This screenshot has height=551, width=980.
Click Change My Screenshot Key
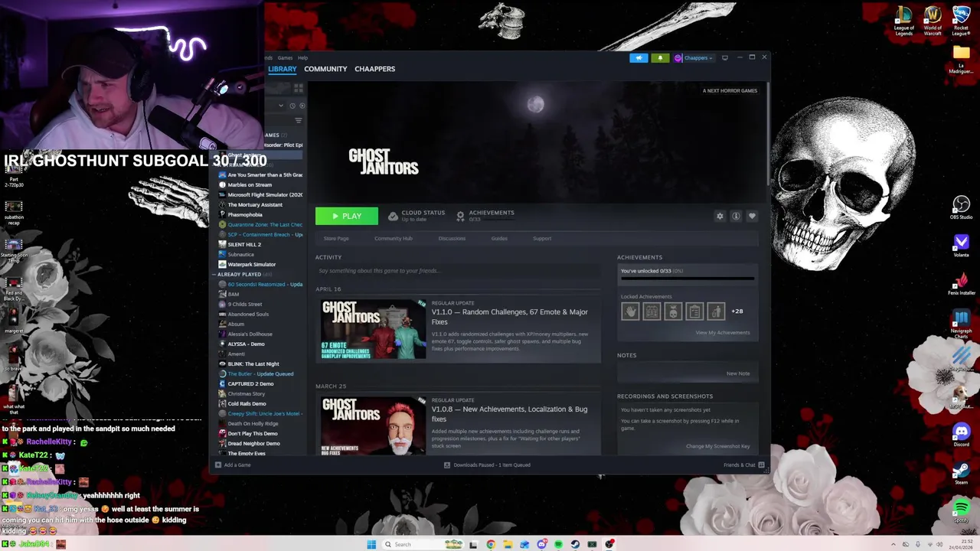(x=717, y=446)
